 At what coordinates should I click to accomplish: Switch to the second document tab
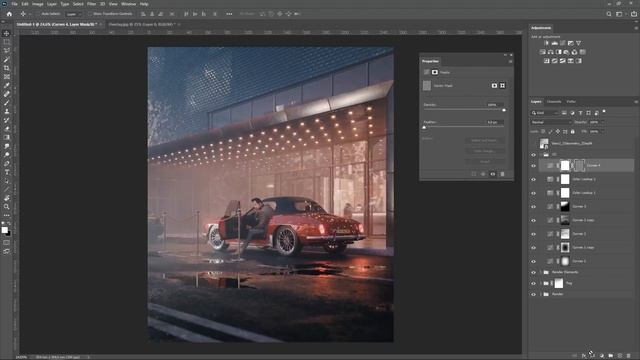tap(142, 24)
